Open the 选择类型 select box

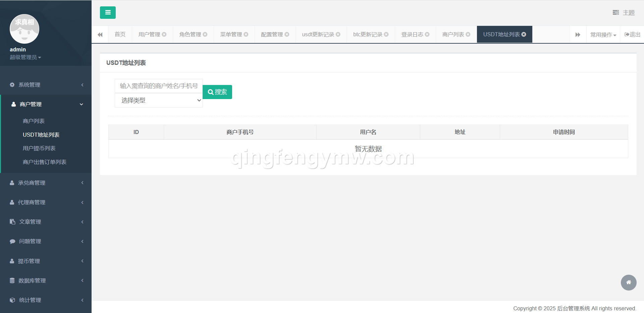coord(159,100)
